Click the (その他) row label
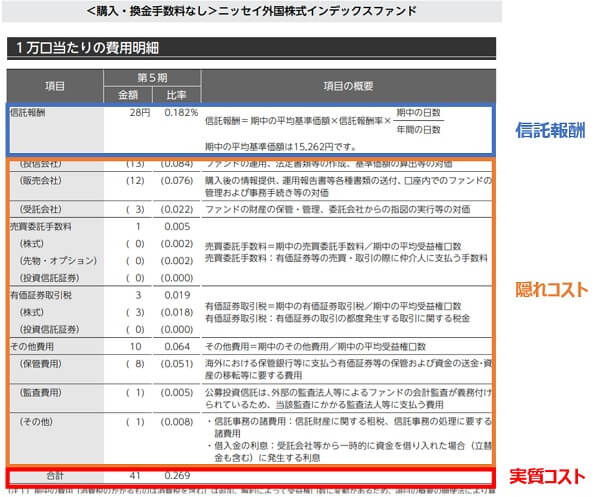600x497 pixels. click(x=36, y=422)
